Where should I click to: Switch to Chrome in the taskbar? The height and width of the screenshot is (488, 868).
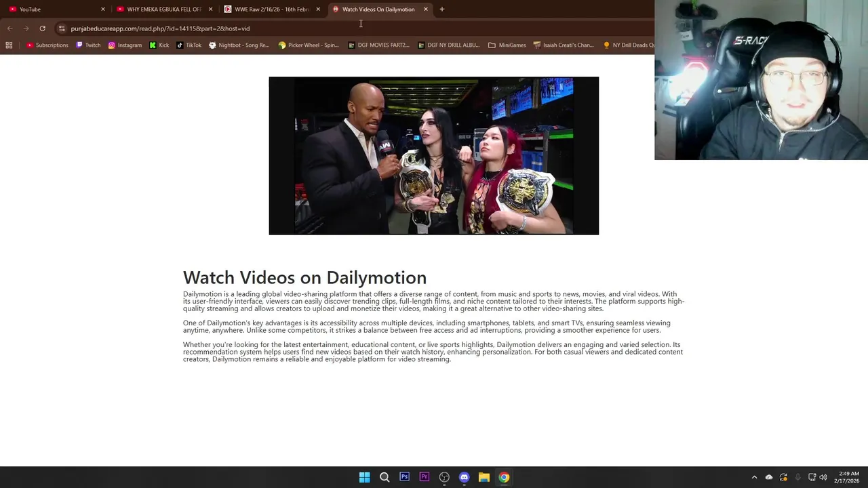504,477
